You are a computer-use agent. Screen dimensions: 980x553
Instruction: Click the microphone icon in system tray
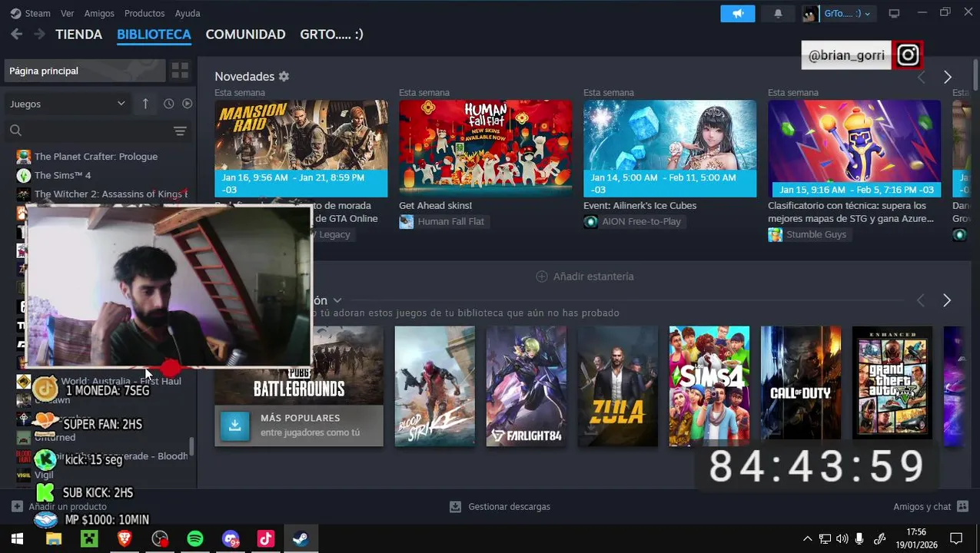pyautogui.click(x=859, y=539)
